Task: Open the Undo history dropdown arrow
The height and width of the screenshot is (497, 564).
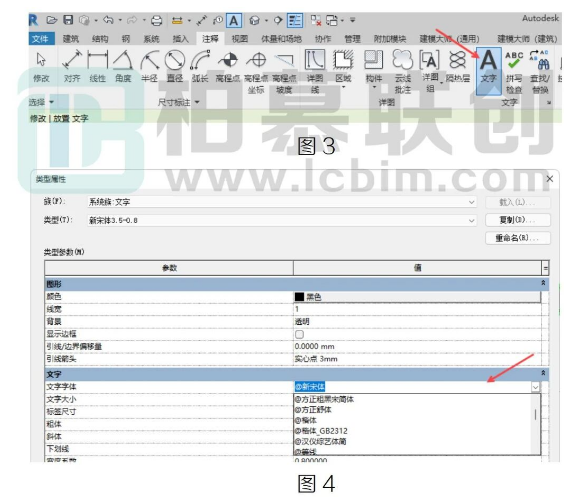Action: pyautogui.click(x=120, y=20)
